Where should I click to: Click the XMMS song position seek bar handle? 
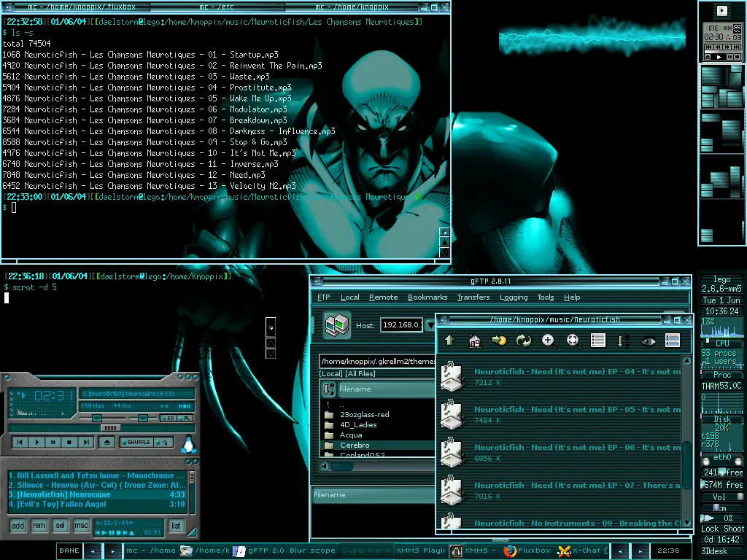coord(110,427)
